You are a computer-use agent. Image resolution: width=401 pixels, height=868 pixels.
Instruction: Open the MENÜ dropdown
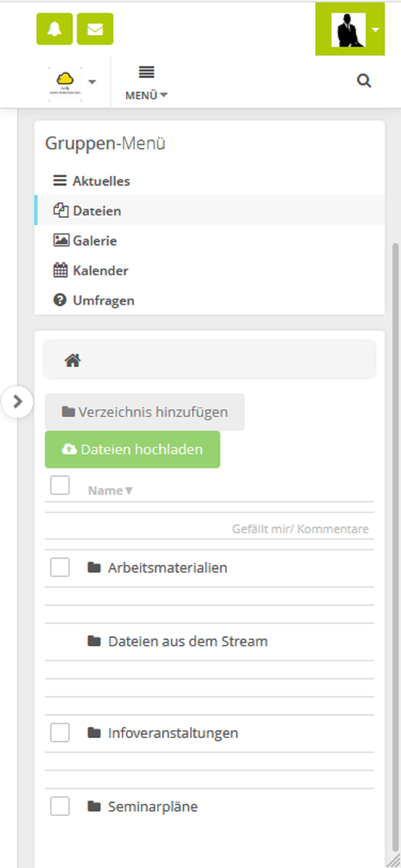pos(146,83)
